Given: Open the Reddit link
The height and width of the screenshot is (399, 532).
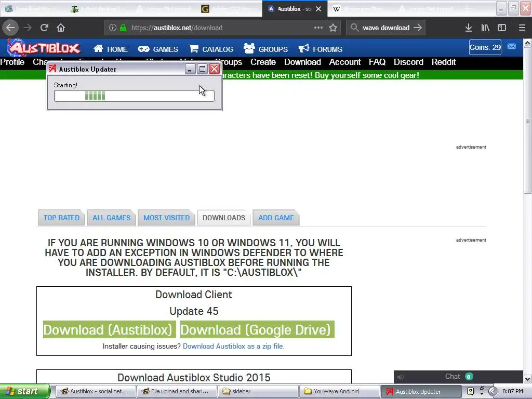Looking at the screenshot, I should 444,62.
